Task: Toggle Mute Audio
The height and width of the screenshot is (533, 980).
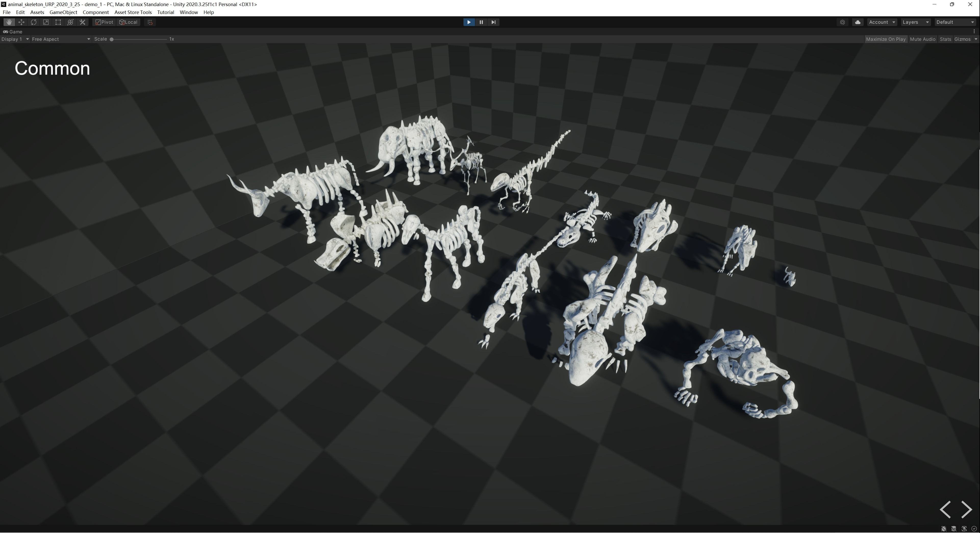Action: 923,39
